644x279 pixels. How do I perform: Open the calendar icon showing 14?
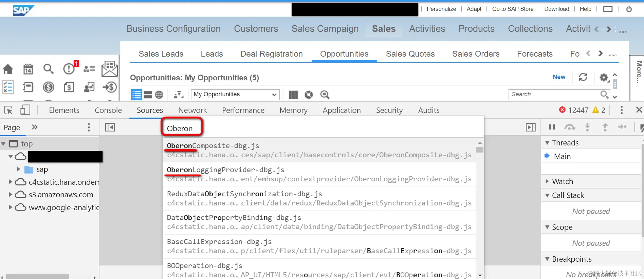tap(28, 69)
